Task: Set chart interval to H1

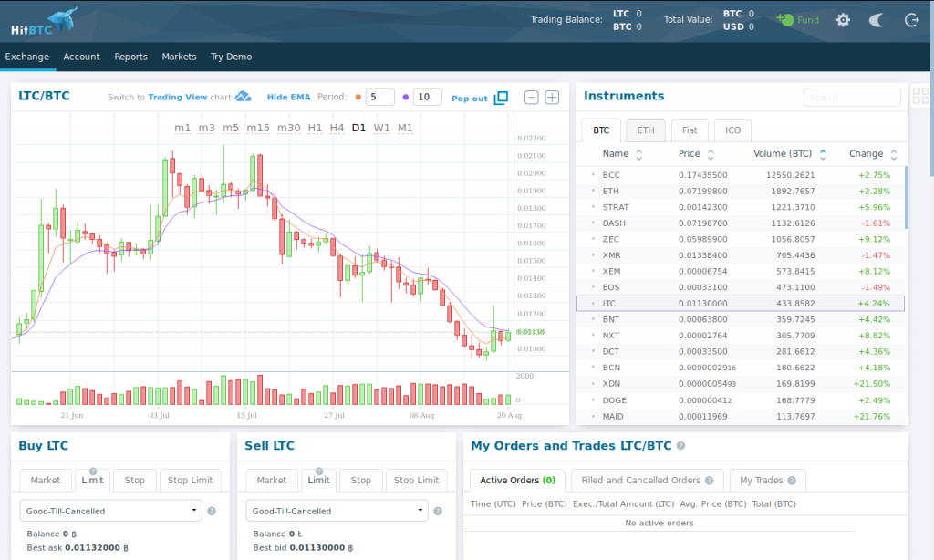Action: tap(315, 128)
